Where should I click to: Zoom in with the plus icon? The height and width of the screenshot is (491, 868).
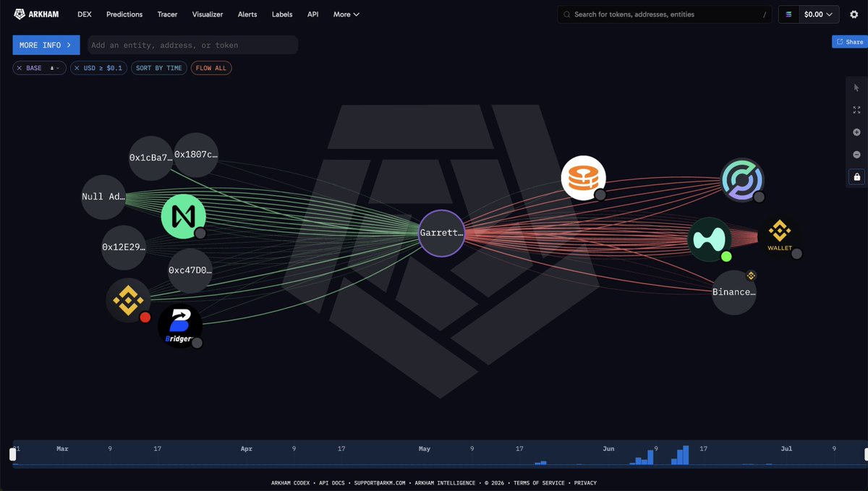856,132
